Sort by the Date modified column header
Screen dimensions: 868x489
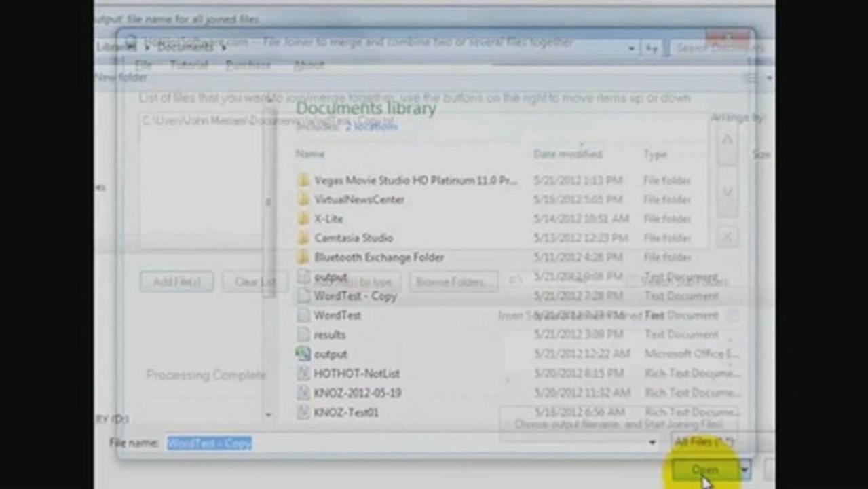[x=567, y=154]
